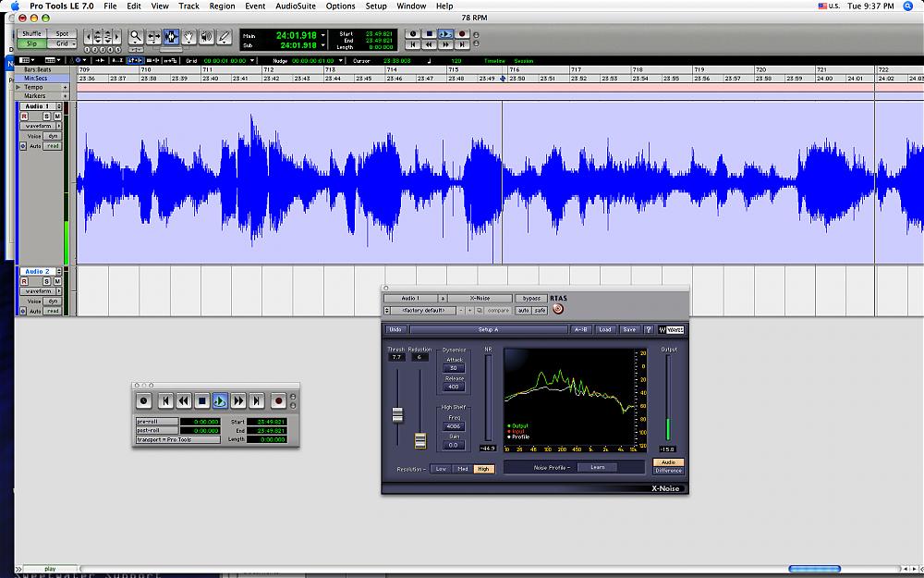Solo the Audio 1 track

pyautogui.click(x=46, y=117)
